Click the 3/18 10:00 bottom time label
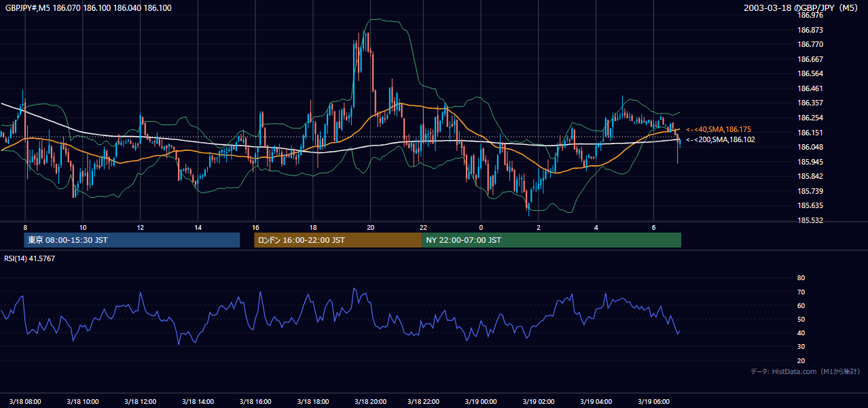The height and width of the screenshot is (408, 868). pyautogui.click(x=83, y=401)
